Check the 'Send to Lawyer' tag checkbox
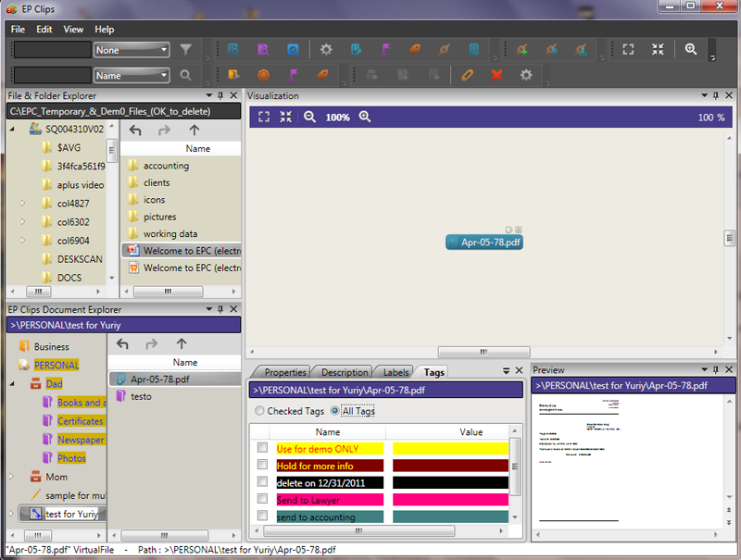This screenshot has width=741, height=560. (x=262, y=500)
